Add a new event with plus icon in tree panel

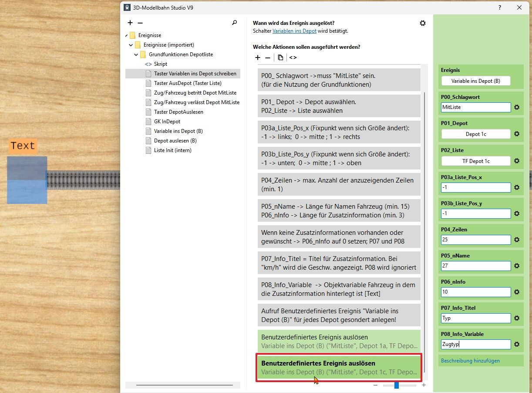point(130,23)
